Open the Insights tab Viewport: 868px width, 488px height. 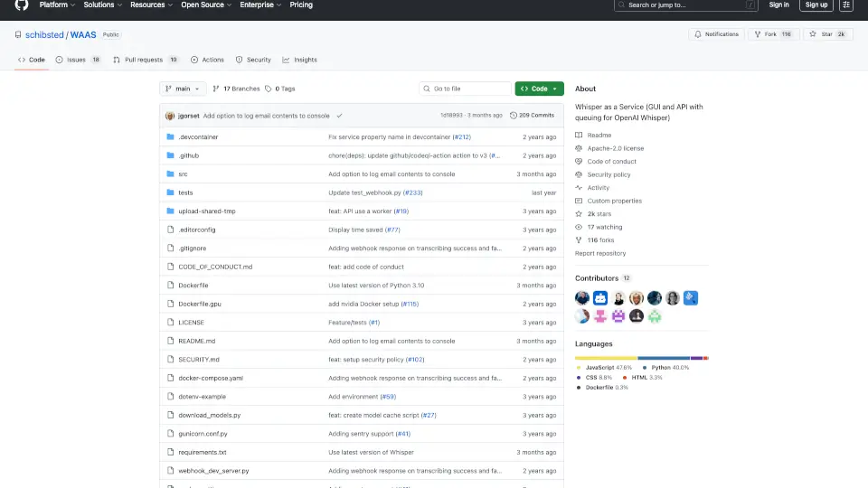coord(300,60)
